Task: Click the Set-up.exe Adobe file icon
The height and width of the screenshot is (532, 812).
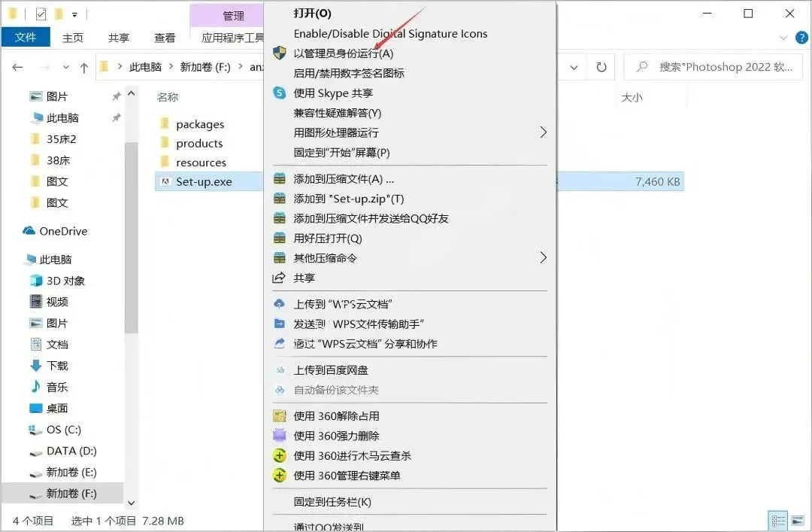Action: [x=165, y=181]
